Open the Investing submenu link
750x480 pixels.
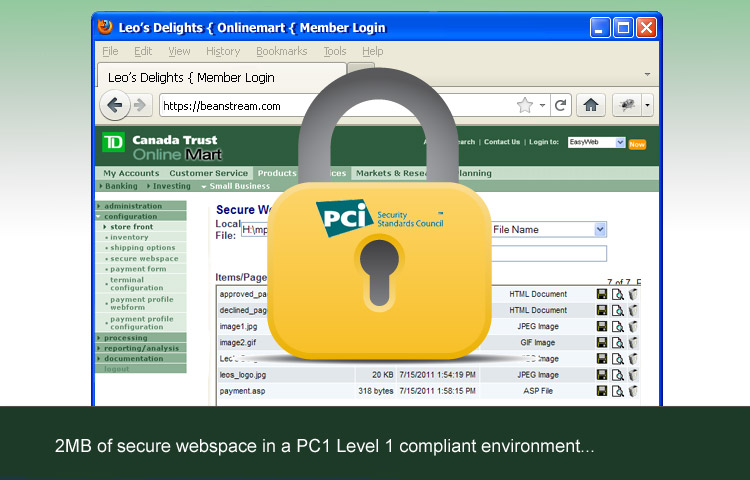pyautogui.click(x=171, y=186)
